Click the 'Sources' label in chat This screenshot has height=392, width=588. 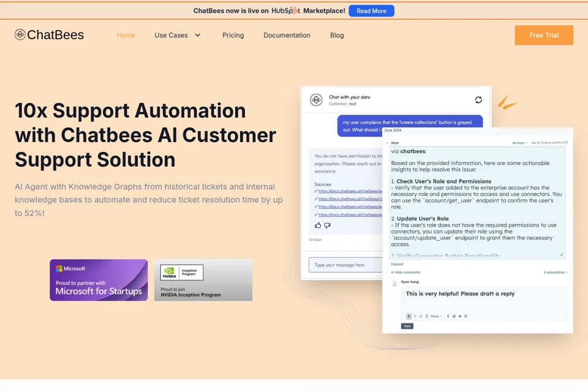323,184
